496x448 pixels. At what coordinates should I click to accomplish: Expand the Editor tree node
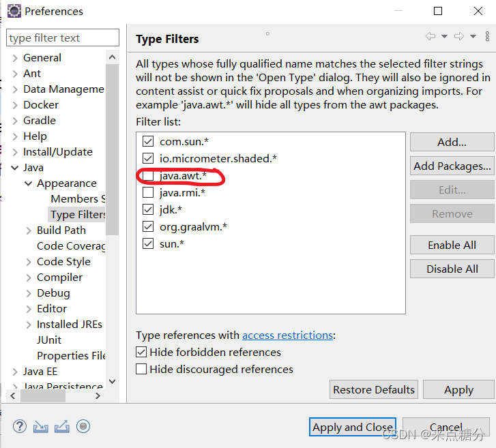pos(29,309)
